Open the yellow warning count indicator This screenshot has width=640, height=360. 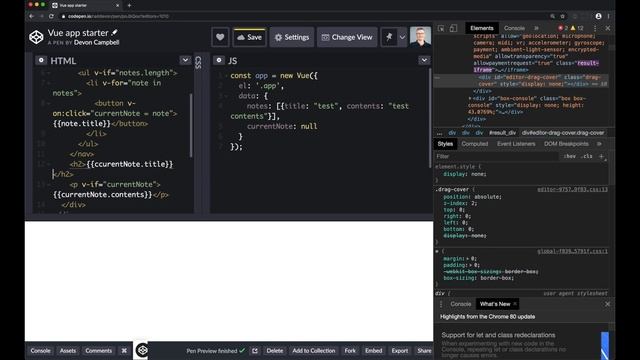click(x=577, y=28)
